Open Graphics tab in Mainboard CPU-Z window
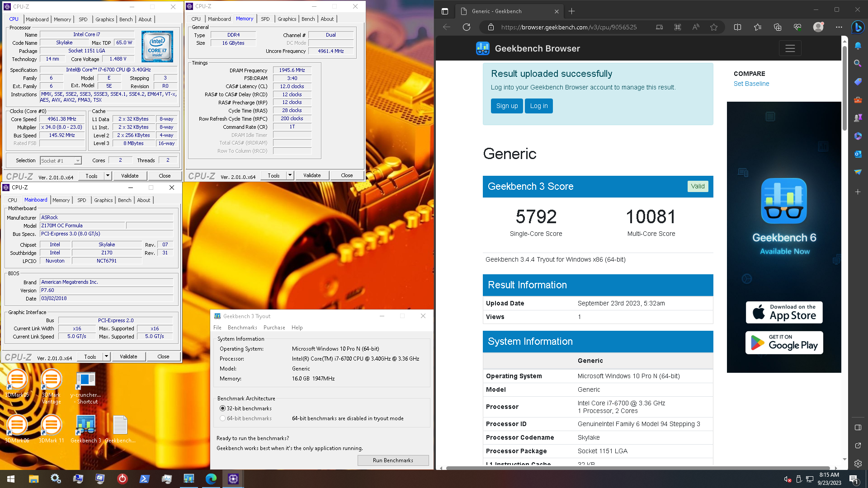Screen dimensions: 868x488 click(x=104, y=200)
